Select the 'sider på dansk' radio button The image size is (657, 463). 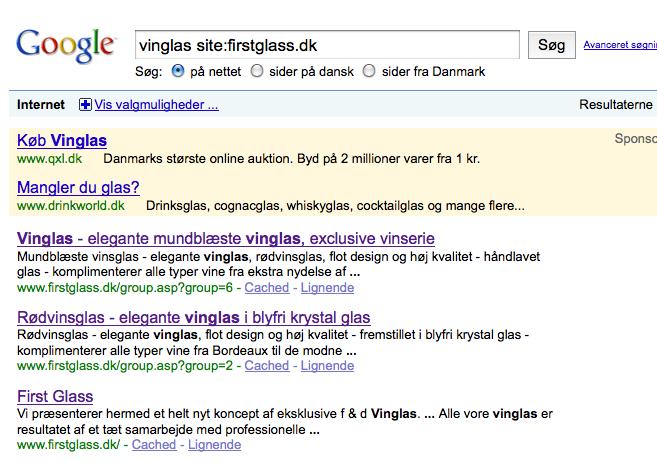257,71
